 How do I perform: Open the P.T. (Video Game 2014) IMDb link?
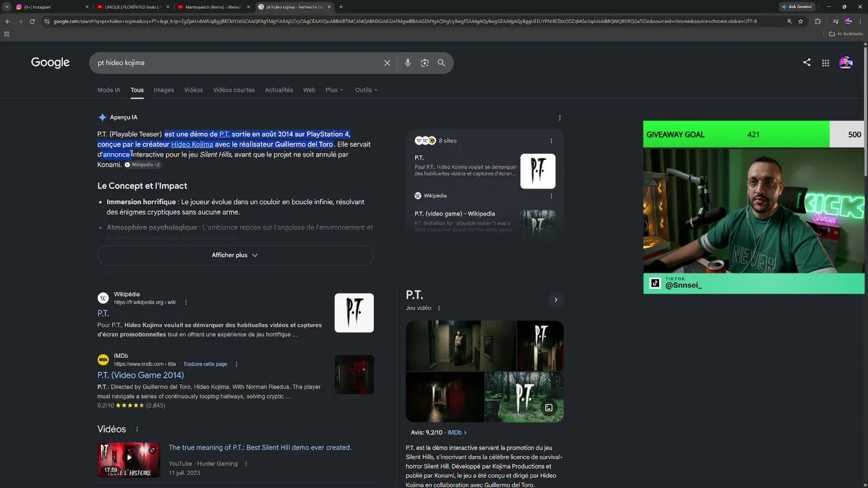tap(140, 375)
